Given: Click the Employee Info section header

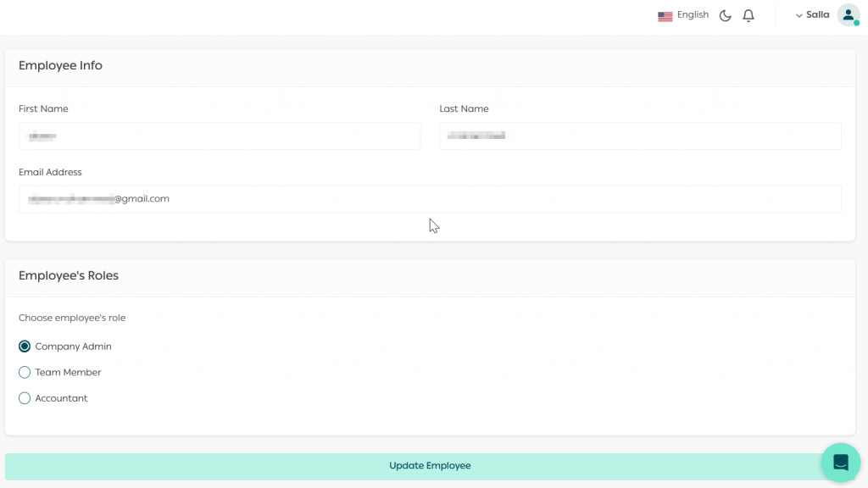Looking at the screenshot, I should pyautogui.click(x=60, y=66).
